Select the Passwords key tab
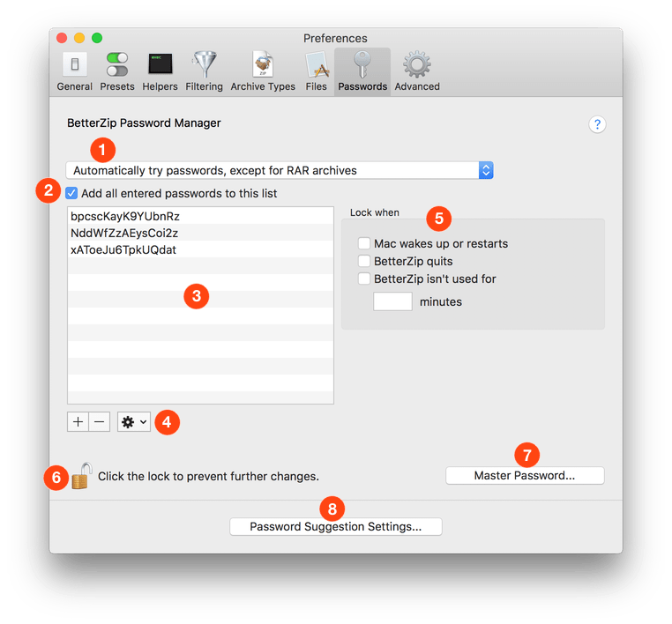The image size is (672, 624). [362, 71]
